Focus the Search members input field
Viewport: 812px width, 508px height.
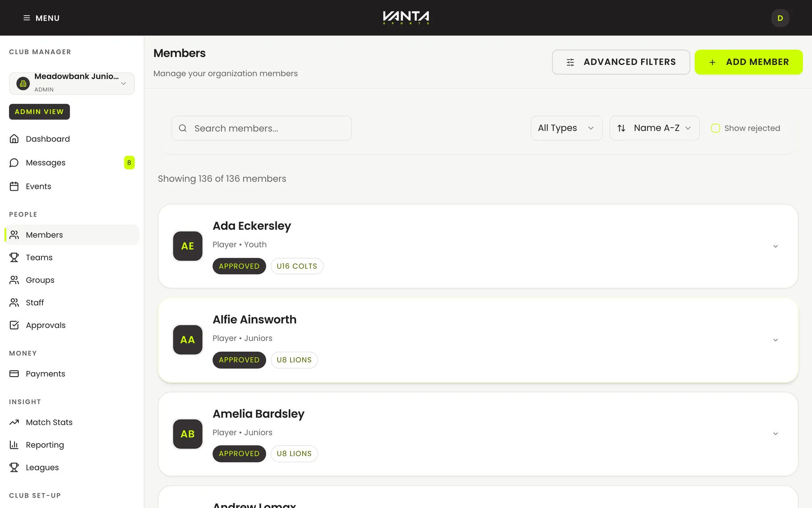pyautogui.click(x=262, y=128)
